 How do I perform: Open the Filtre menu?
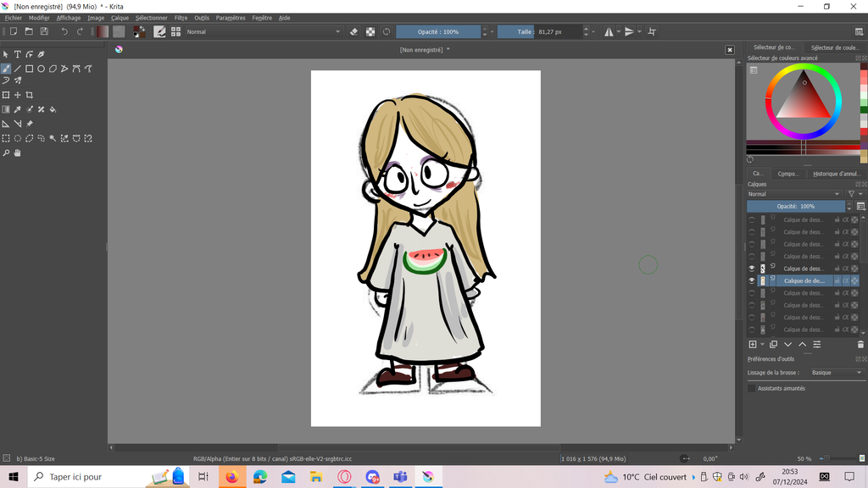coord(181,18)
